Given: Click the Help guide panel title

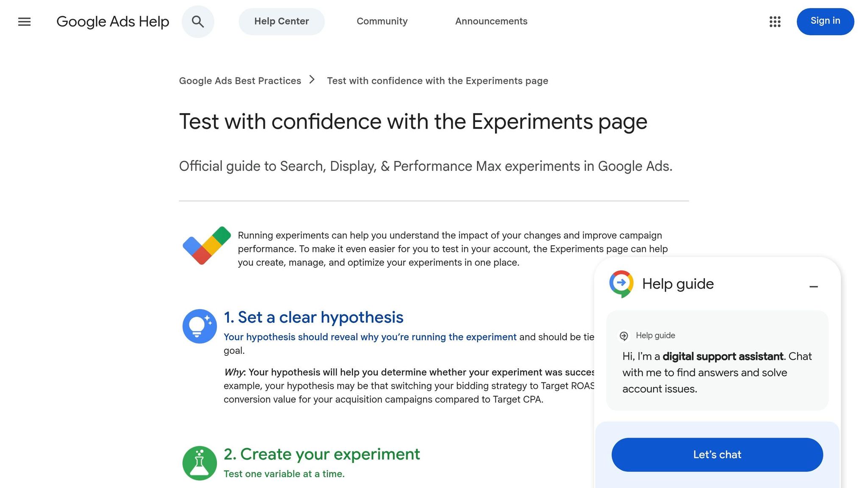Looking at the screenshot, I should [x=678, y=284].
